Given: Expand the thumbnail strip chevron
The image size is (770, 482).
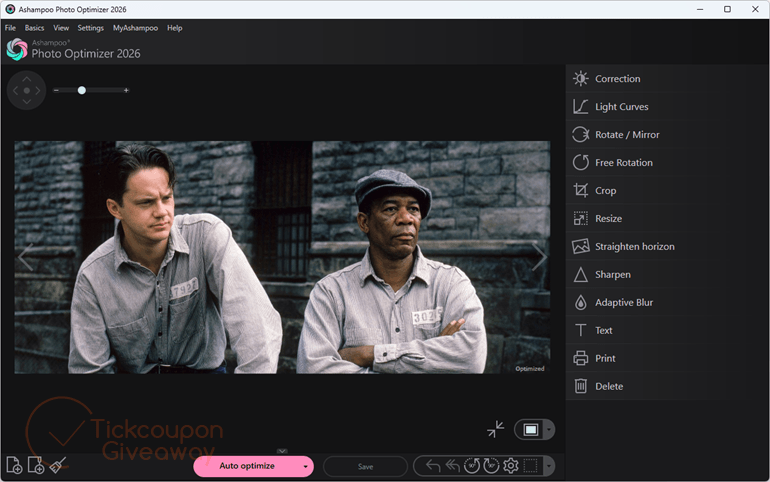Looking at the screenshot, I should click(282, 451).
